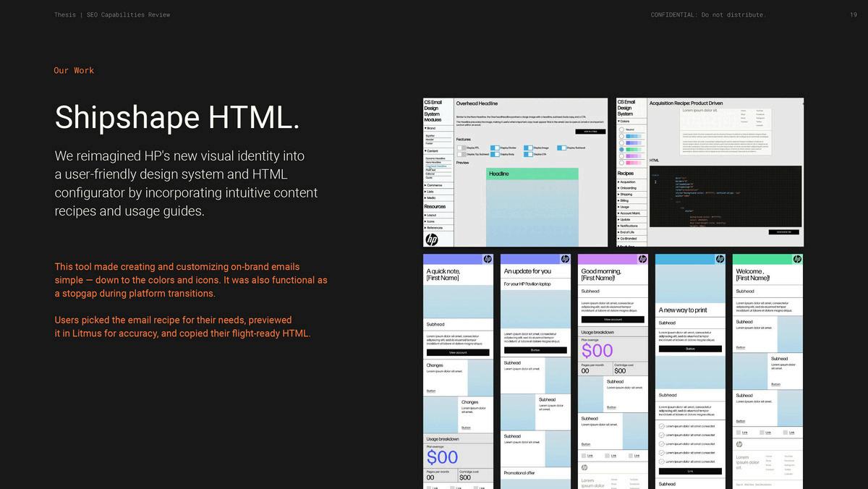The height and width of the screenshot is (489, 868).
Task: Open the Dynamic Headline module item
Action: click(x=435, y=158)
